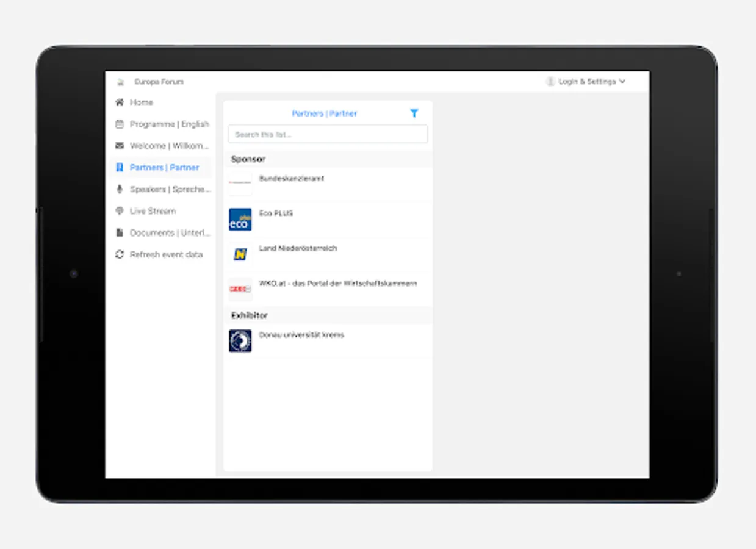Click the Refresh event data icon
This screenshot has width=756, height=549.
coord(119,254)
